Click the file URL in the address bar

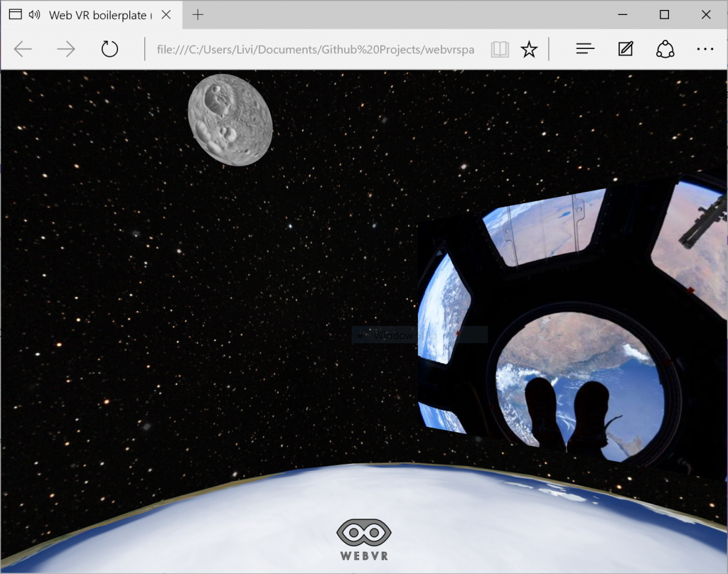pyautogui.click(x=316, y=48)
